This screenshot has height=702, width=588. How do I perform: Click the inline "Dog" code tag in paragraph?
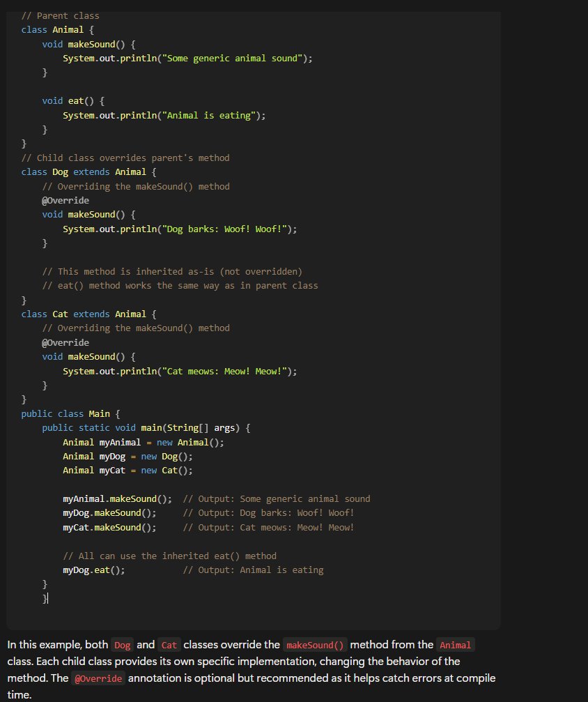[122, 645]
